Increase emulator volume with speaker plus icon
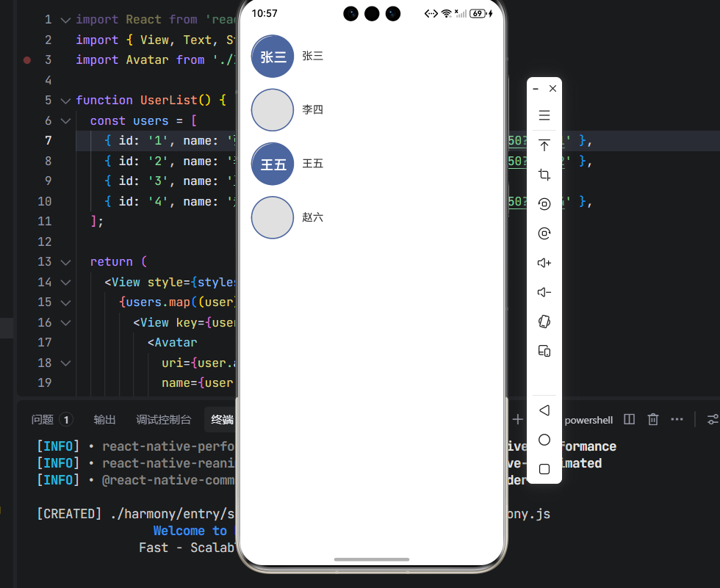 [x=544, y=263]
